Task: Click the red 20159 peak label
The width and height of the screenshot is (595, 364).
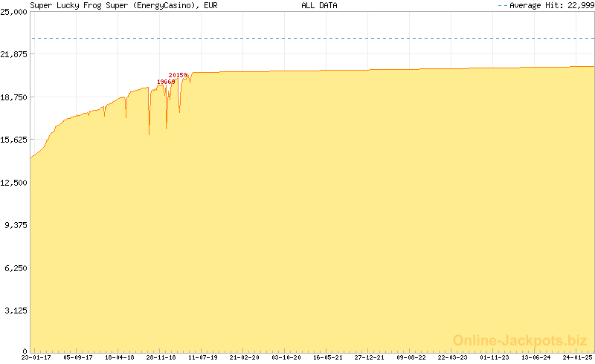Action: (178, 75)
